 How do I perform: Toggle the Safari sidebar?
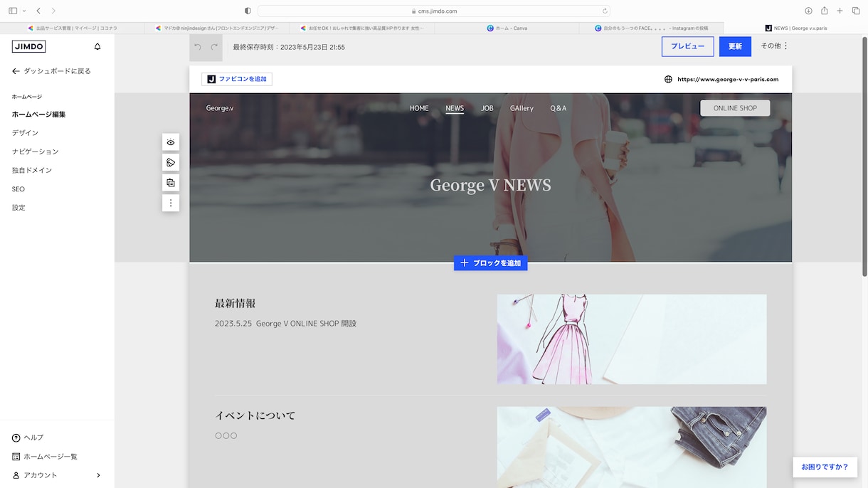coord(13,11)
